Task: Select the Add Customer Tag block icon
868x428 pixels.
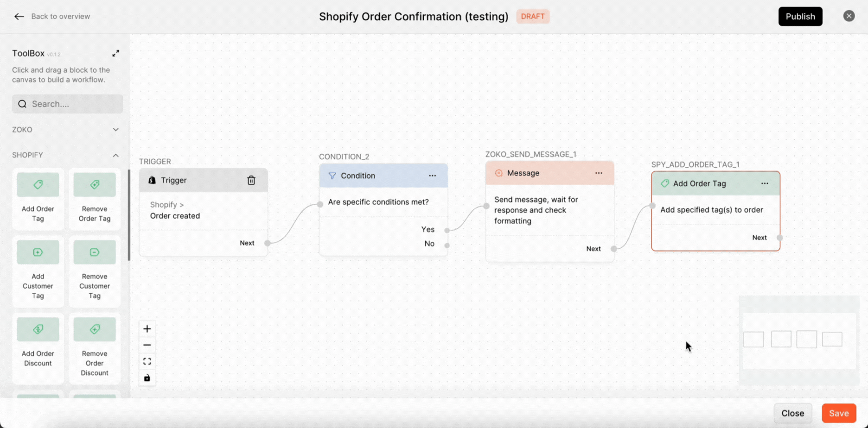Action: click(38, 252)
